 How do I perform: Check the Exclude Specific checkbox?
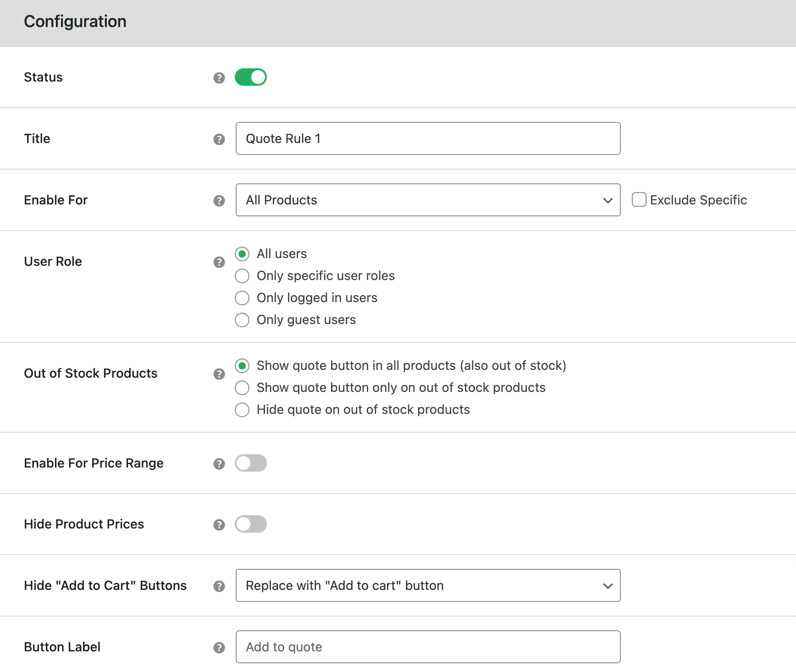point(639,199)
